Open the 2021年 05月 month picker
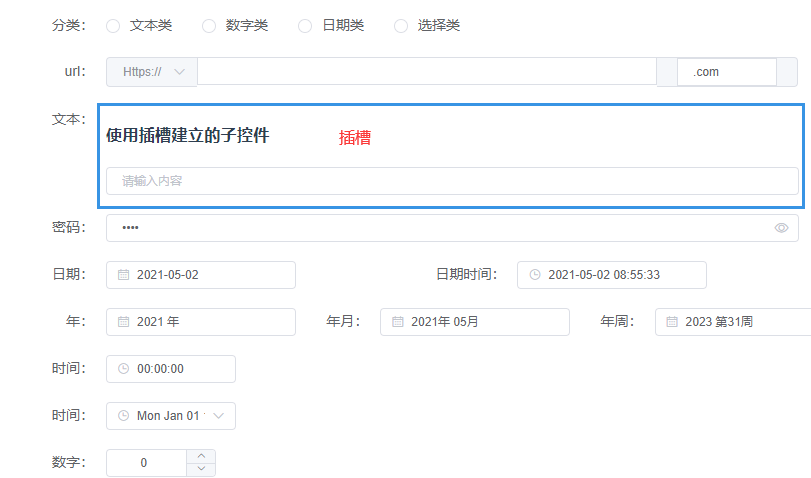The image size is (811, 478). [475, 322]
